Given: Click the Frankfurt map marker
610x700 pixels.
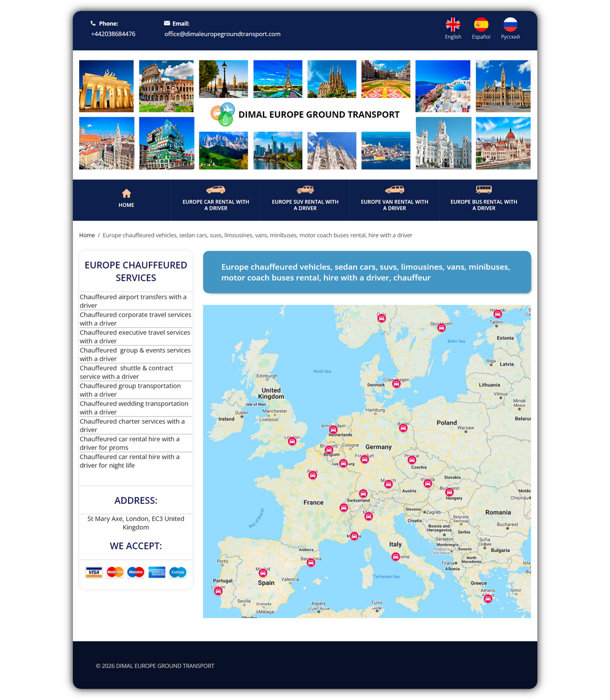Looking at the screenshot, I should [x=364, y=459].
